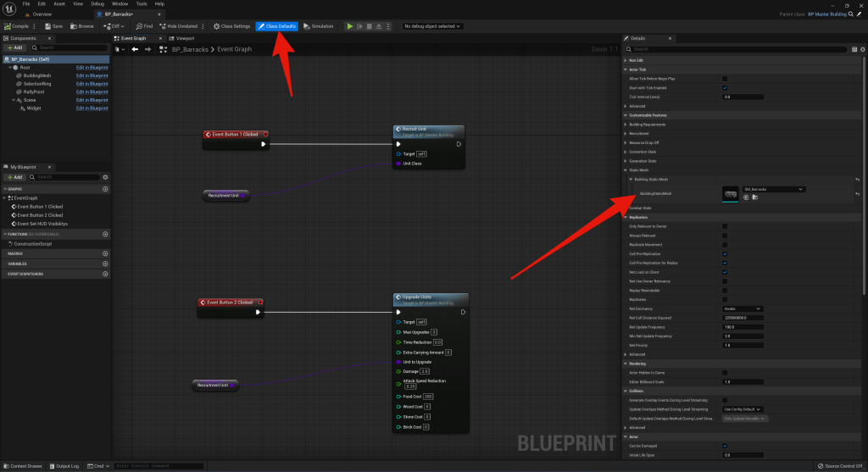Open Details panel settings gear icon
868x472 pixels.
(x=856, y=50)
